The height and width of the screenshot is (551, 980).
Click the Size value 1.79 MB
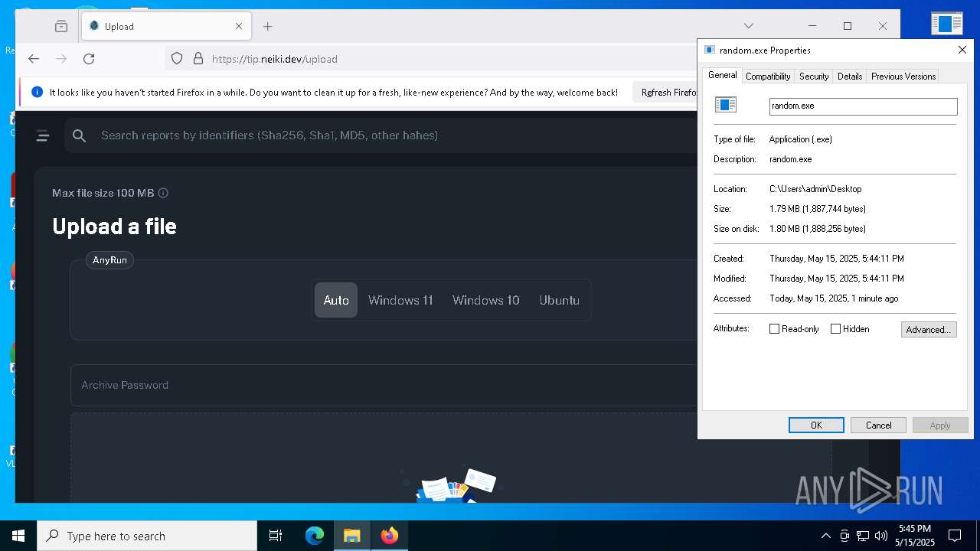tap(818, 209)
